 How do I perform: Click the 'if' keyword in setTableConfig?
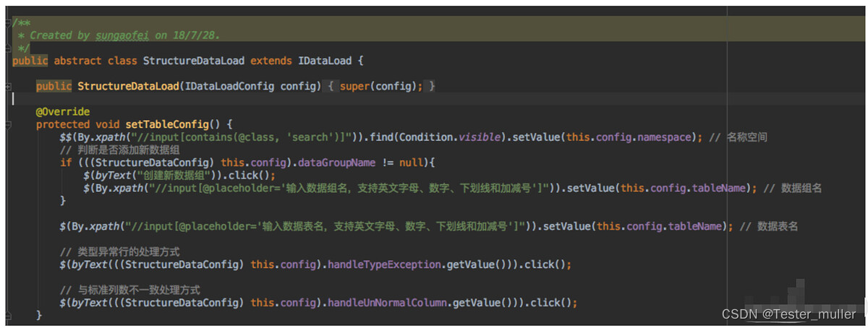point(66,163)
